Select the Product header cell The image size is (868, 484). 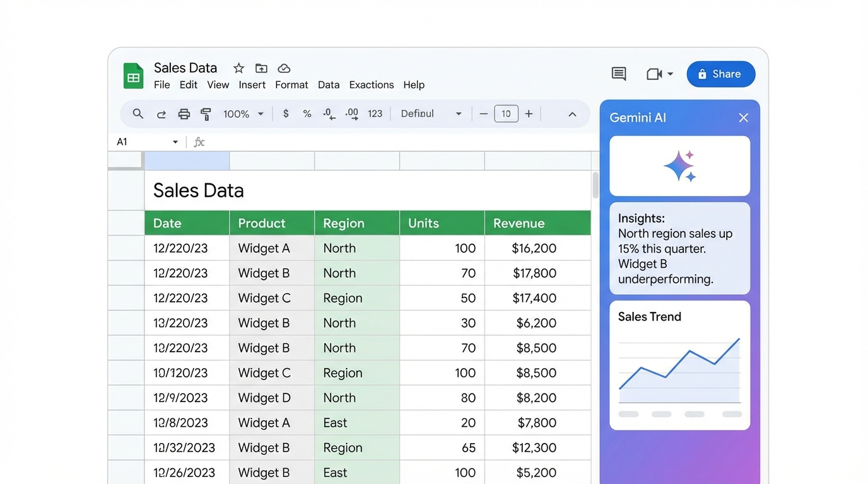272,223
